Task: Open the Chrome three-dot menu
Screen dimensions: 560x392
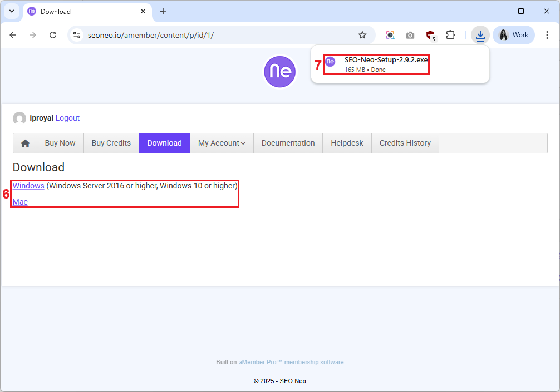Action: [547, 35]
